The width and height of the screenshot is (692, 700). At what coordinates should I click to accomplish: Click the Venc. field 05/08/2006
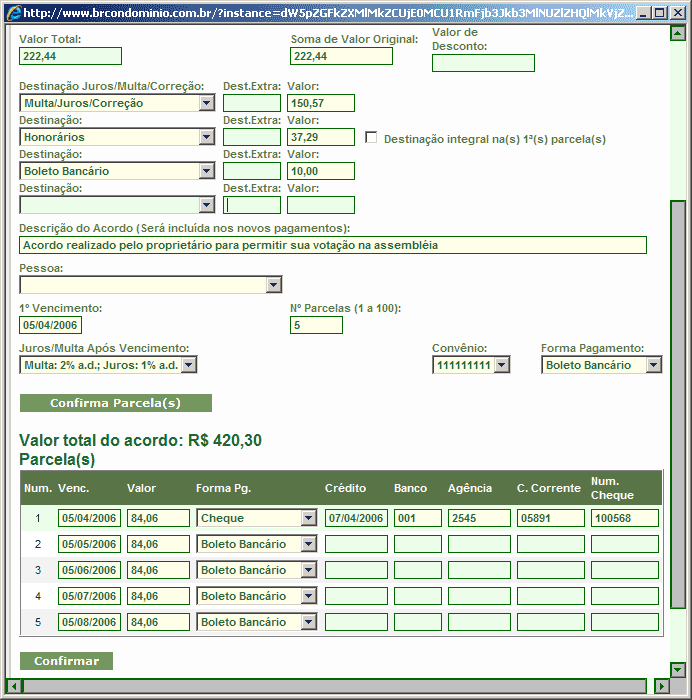tap(89, 621)
